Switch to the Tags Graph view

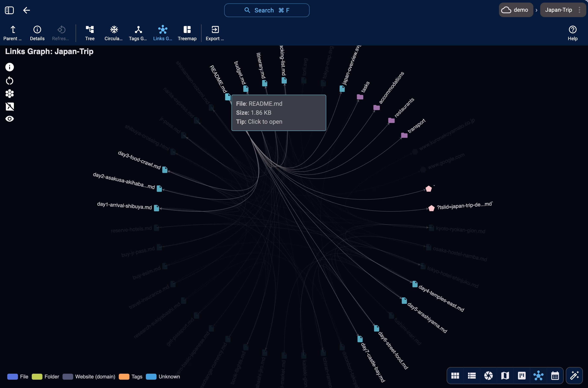[x=138, y=33]
